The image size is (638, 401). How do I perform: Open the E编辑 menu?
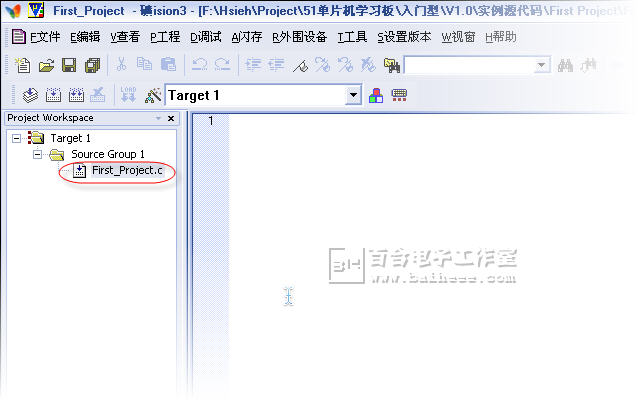click(85, 37)
